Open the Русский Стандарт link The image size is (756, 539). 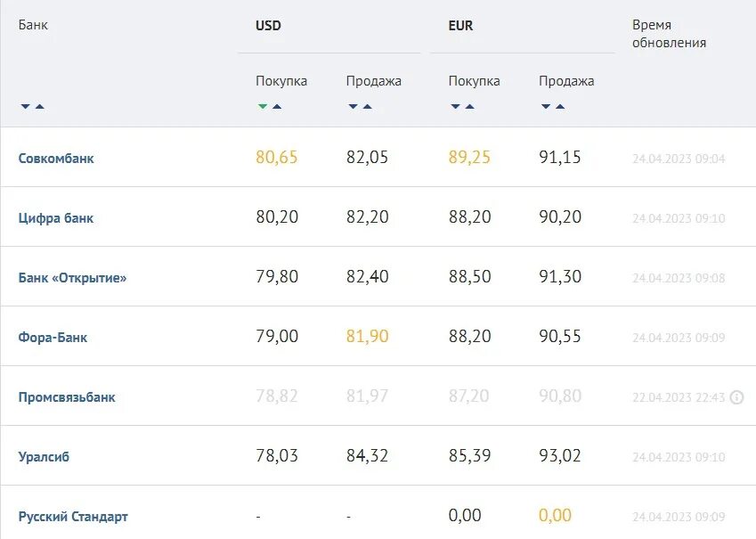(x=73, y=517)
